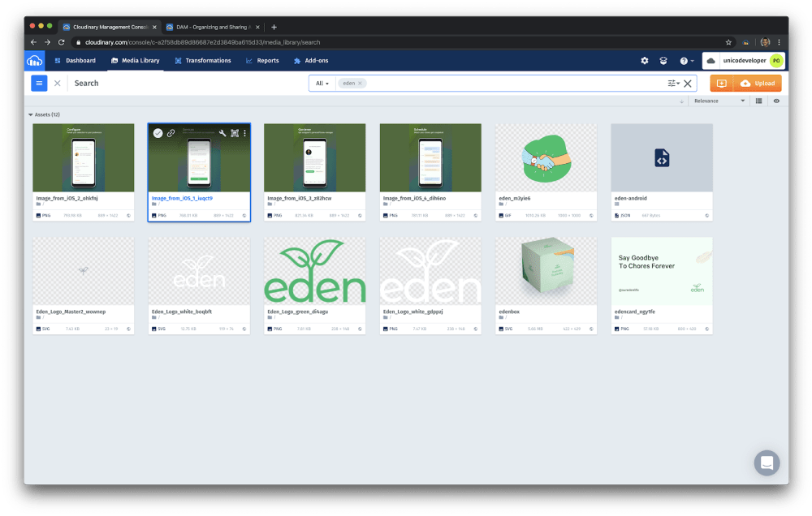Switch to DAM - Organizing and Sharing tab
This screenshot has height=516, width=812.
coord(212,27)
